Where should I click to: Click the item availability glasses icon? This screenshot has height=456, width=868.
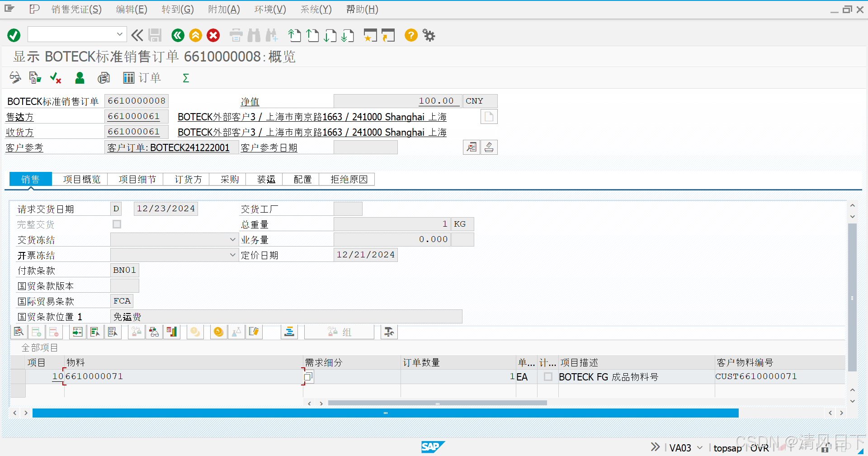(154, 332)
